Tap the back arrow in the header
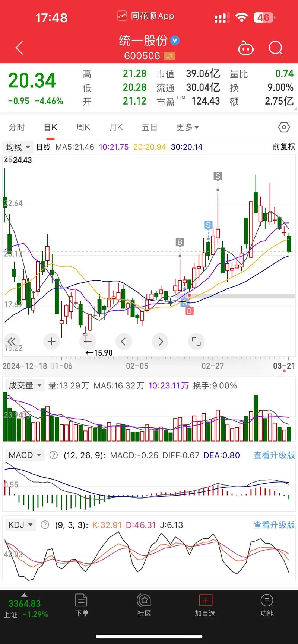The width and height of the screenshot is (298, 644). [19, 48]
